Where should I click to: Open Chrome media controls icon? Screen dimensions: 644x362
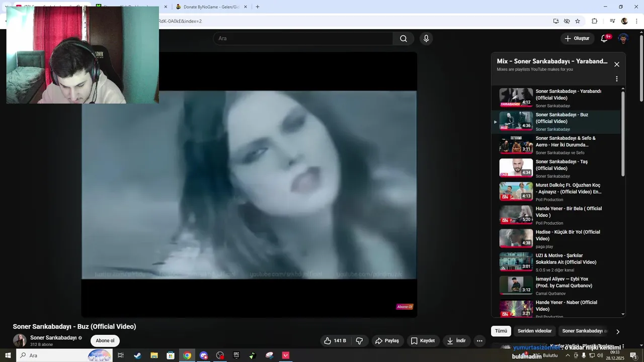pos(612,21)
